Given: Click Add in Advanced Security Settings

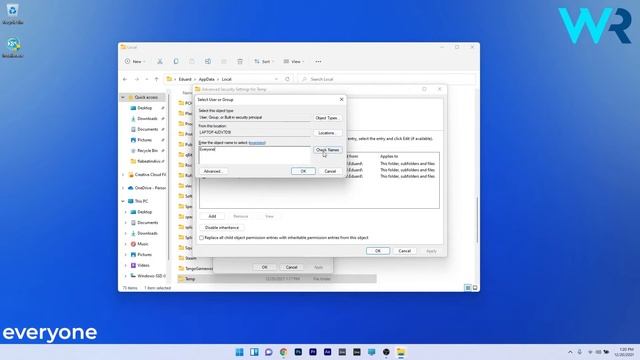Looking at the screenshot, I should coord(212,216).
